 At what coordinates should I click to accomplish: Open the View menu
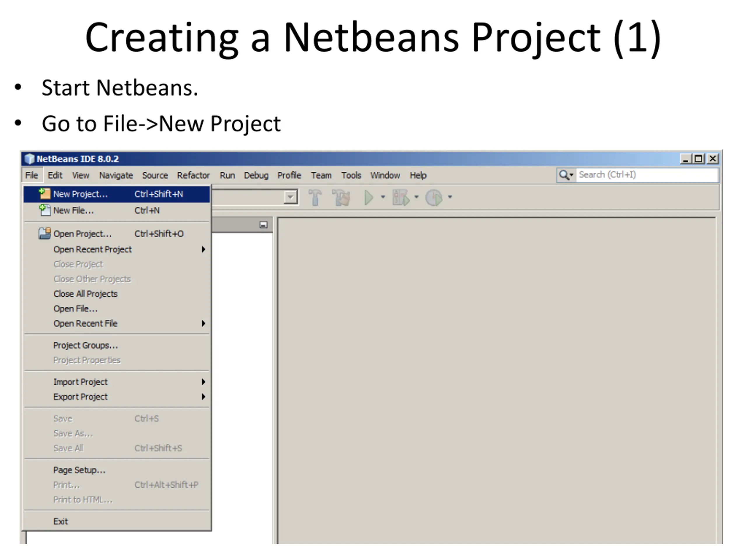pyautogui.click(x=81, y=176)
